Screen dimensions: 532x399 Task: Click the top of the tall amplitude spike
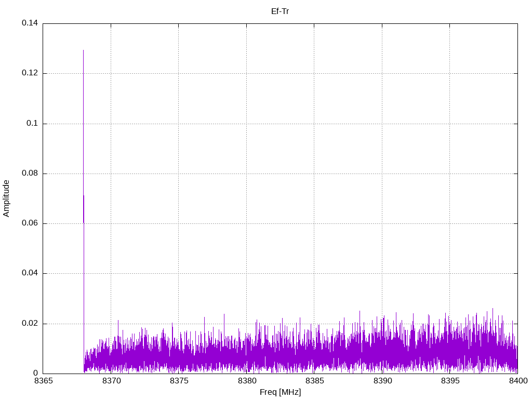click(83, 50)
